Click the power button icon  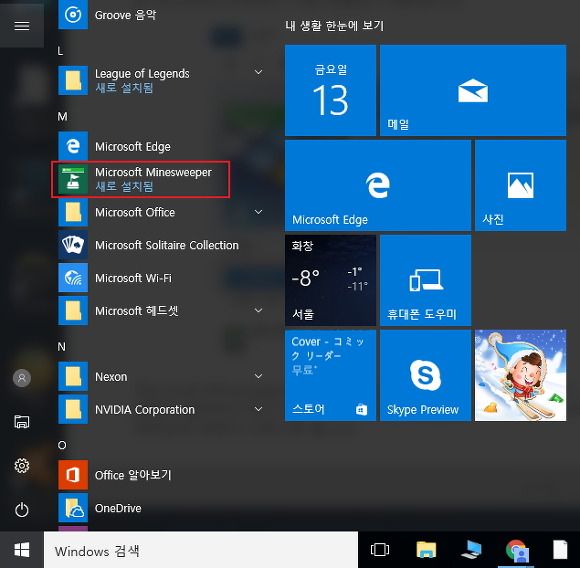[22, 510]
